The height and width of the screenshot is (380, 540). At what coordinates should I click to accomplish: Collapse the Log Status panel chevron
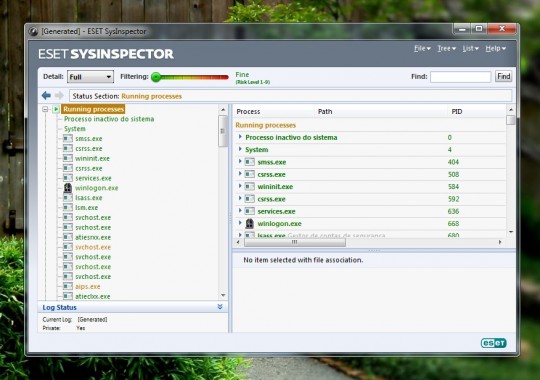click(x=220, y=307)
